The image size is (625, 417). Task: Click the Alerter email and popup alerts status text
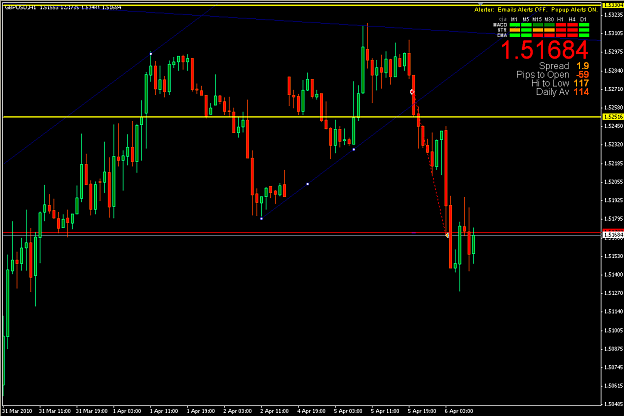click(535, 10)
